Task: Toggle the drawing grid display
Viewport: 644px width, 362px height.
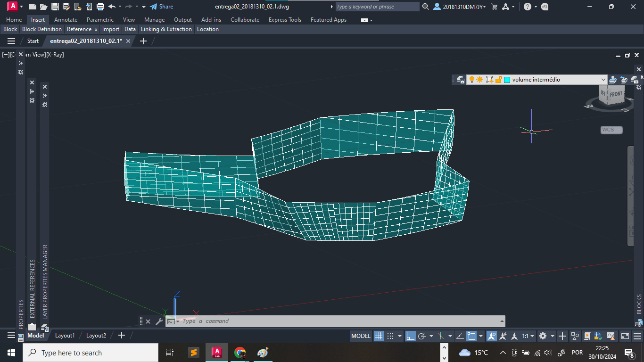Action: 379,336
